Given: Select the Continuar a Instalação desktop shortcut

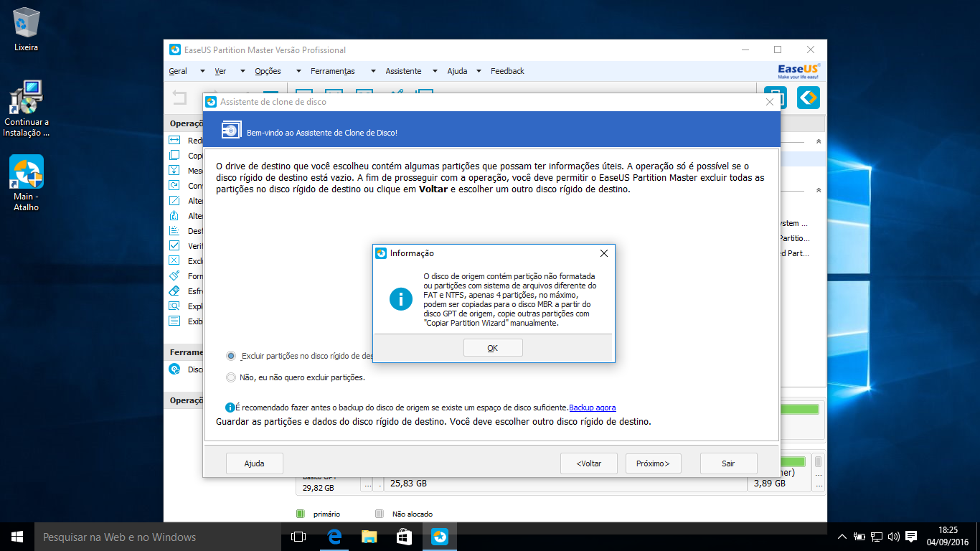Looking at the screenshot, I should [26, 108].
